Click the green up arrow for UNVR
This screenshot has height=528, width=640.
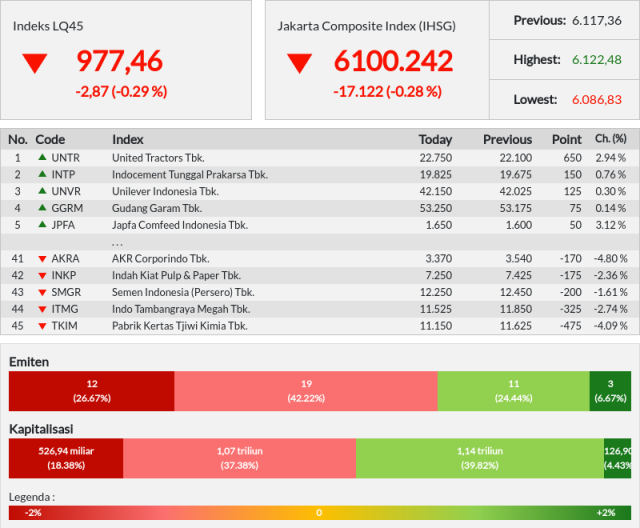point(42,191)
